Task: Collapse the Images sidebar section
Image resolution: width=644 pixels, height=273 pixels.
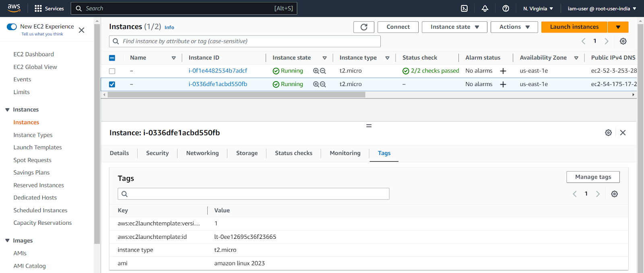Action: point(7,240)
